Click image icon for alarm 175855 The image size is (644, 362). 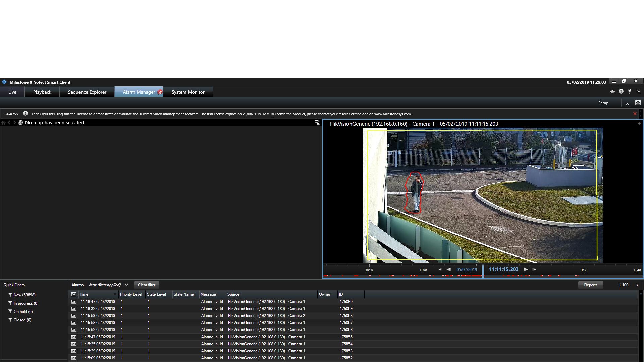pos(74,337)
